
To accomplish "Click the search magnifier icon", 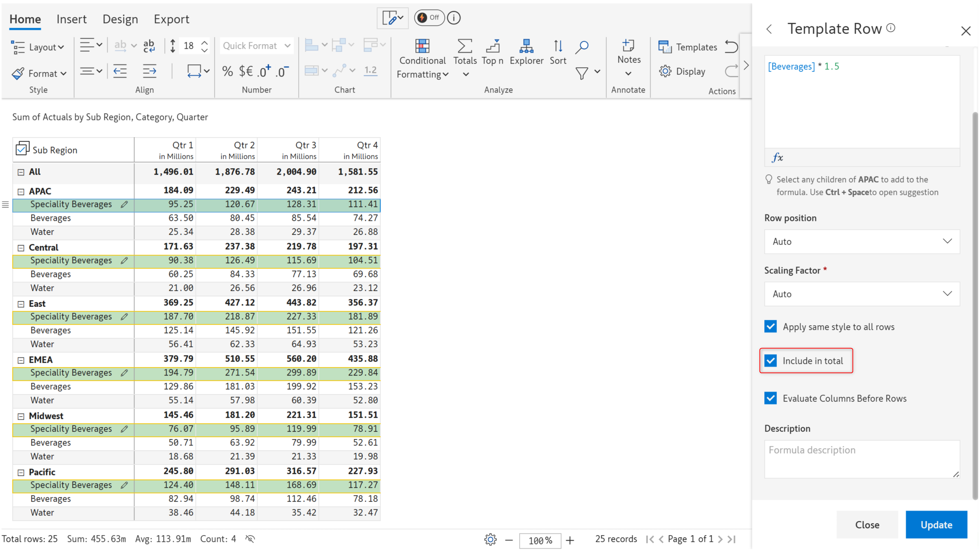I will 582,47.
